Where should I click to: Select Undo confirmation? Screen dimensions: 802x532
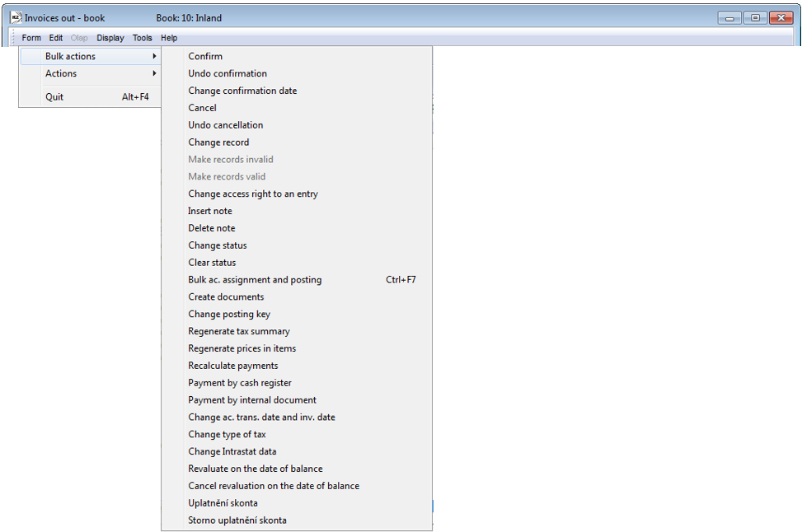tap(297, 73)
